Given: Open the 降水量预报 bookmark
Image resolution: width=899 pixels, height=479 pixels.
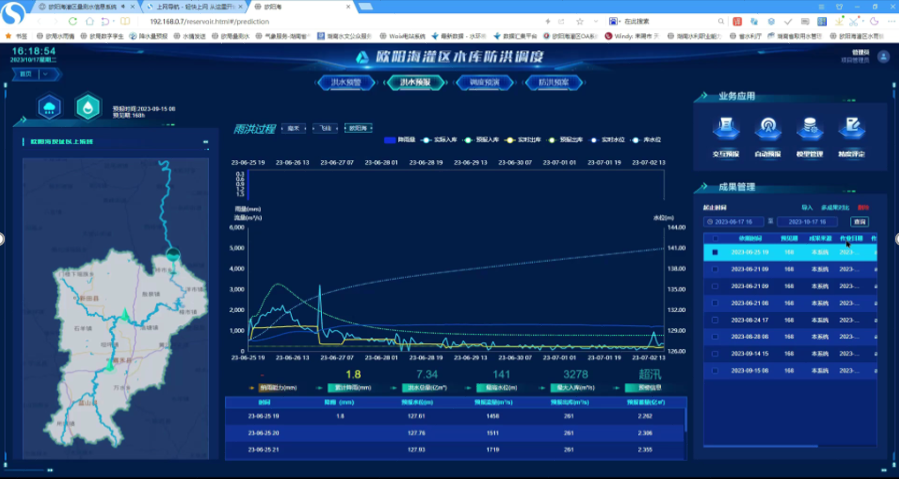Looking at the screenshot, I should pos(148,36).
